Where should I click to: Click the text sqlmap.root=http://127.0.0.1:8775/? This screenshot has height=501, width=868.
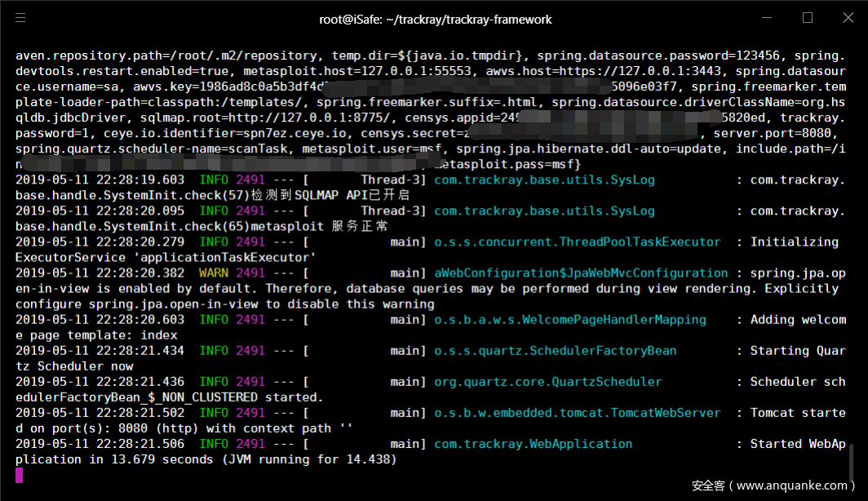(268, 118)
